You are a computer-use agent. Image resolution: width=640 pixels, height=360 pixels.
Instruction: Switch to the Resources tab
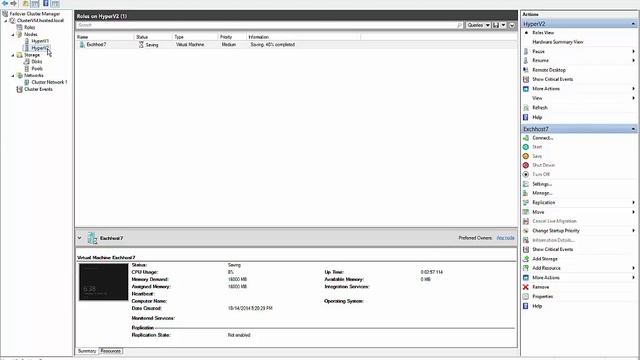pos(111,351)
